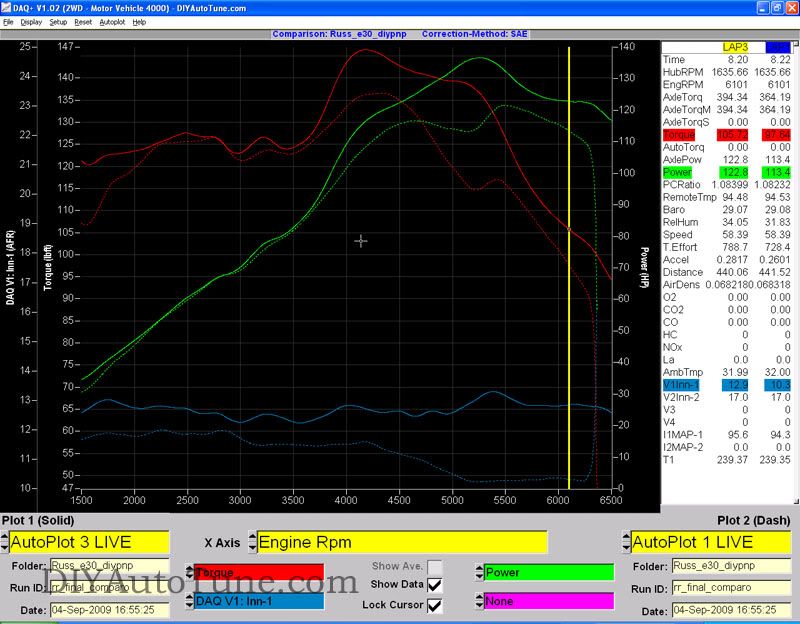
Task: Open the red Torque channel selector
Action: pyautogui.click(x=258, y=573)
